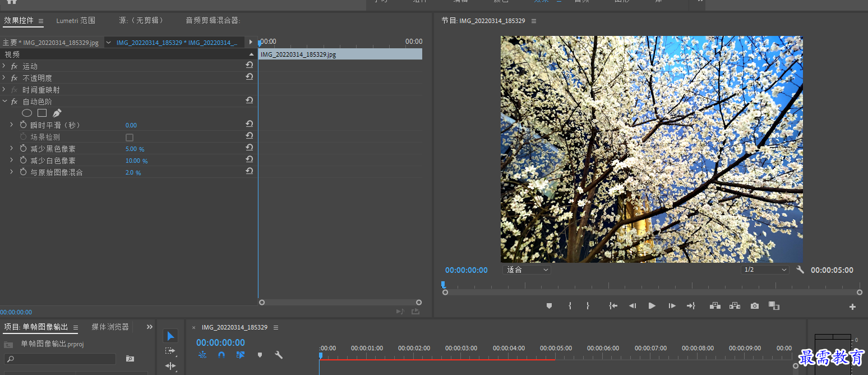868x375 pixels.
Task: Open comparison view button
Action: click(x=774, y=305)
